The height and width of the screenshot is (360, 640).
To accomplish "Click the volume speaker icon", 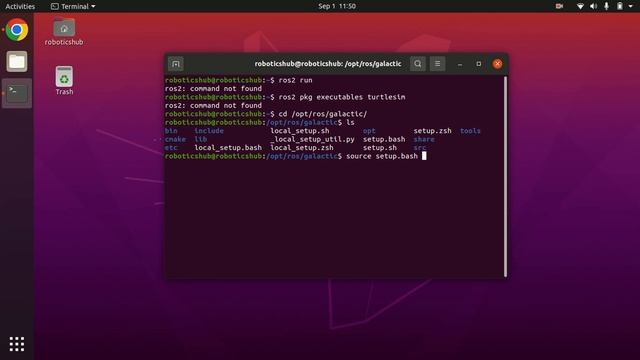I will tap(593, 6).
